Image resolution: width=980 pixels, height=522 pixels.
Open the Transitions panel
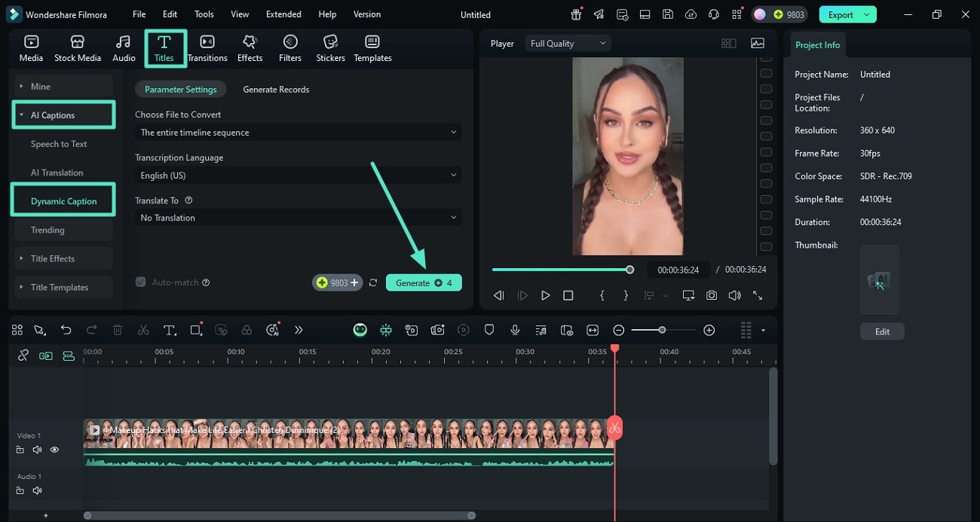207,48
